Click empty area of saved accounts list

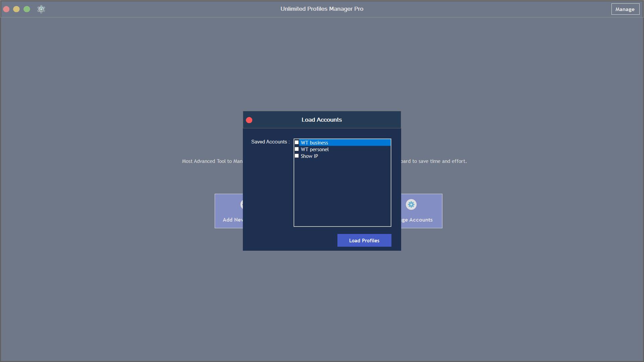342,194
